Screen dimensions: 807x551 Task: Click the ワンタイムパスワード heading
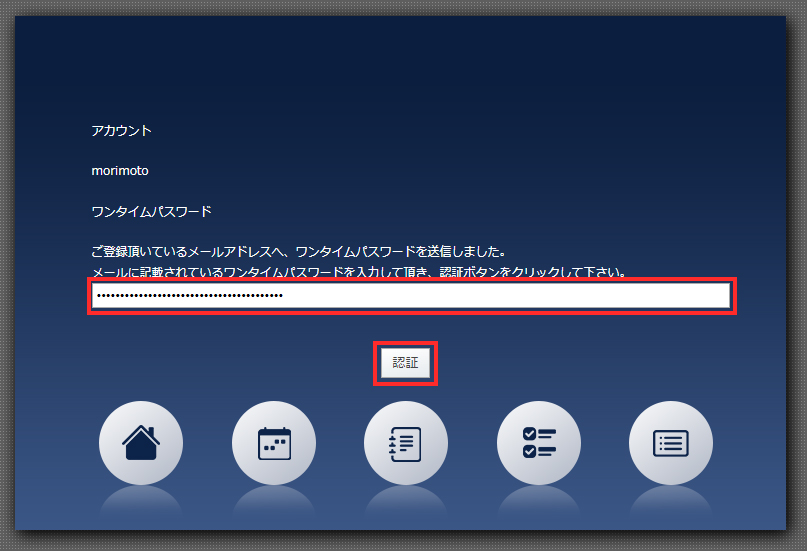tap(151, 212)
